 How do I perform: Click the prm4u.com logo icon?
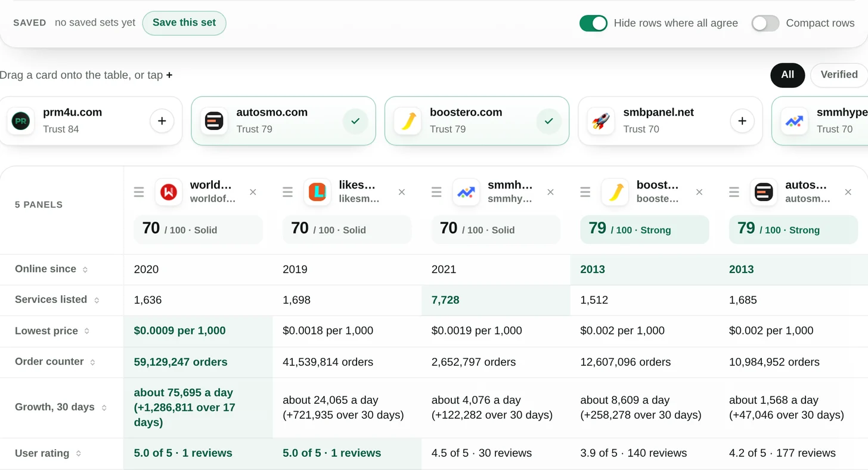(21, 121)
